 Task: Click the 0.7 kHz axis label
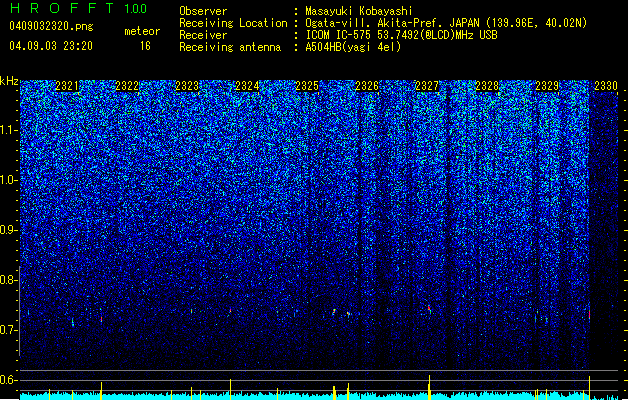click(x=9, y=330)
